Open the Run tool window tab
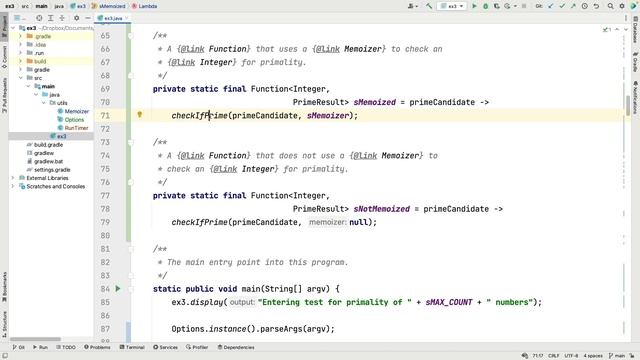 (40, 347)
